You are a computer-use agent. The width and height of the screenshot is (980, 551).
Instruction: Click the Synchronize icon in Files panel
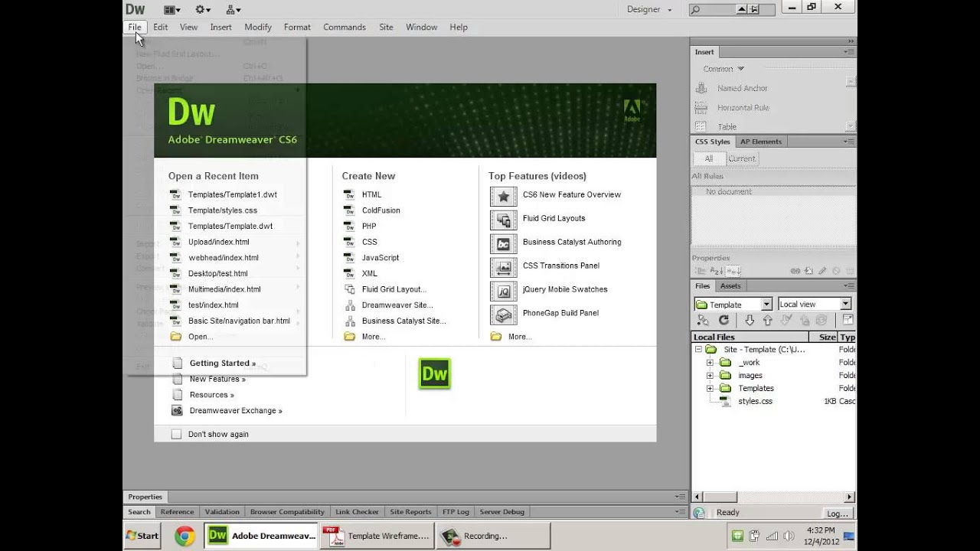tap(822, 321)
